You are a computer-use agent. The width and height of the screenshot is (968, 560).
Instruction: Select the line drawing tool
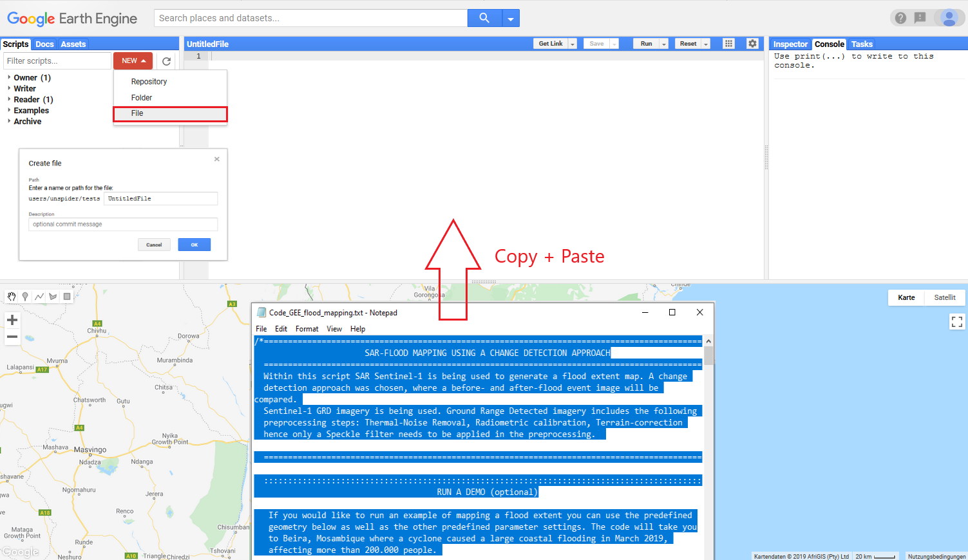[39, 296]
